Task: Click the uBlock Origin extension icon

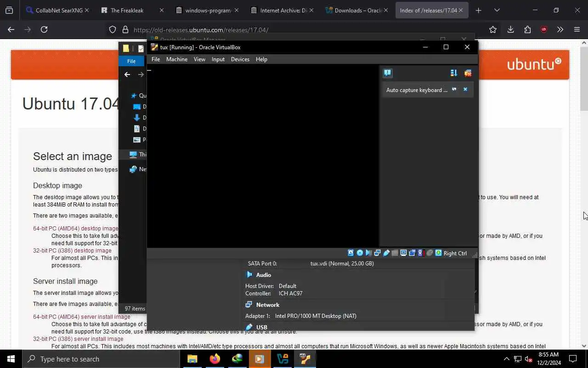Action: click(544, 29)
